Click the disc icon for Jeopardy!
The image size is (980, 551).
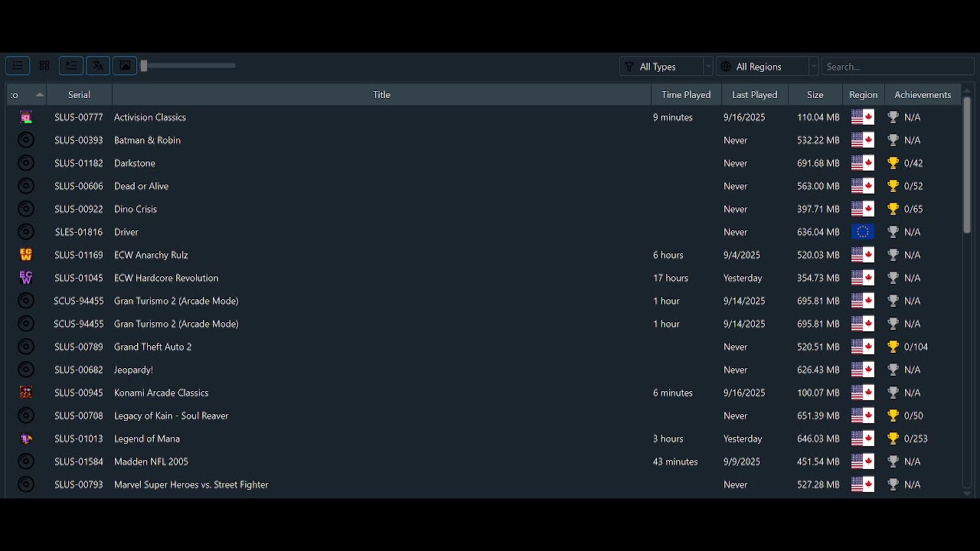pos(26,370)
